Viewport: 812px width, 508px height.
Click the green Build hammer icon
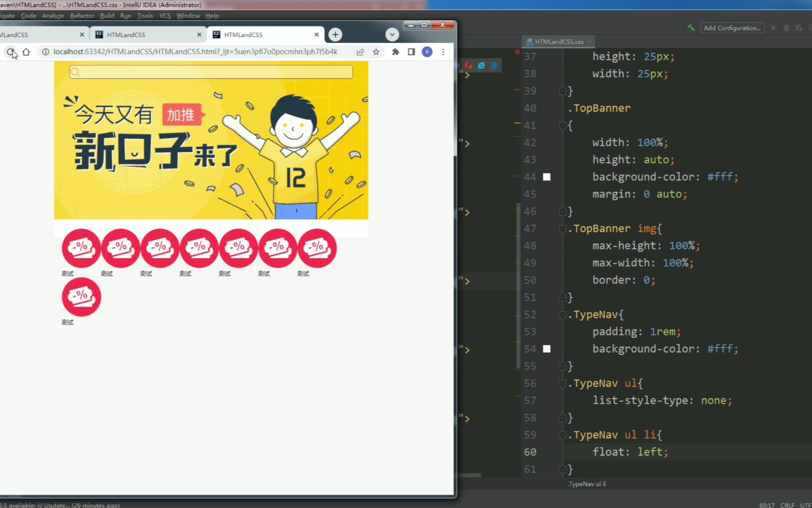pyautogui.click(x=691, y=28)
